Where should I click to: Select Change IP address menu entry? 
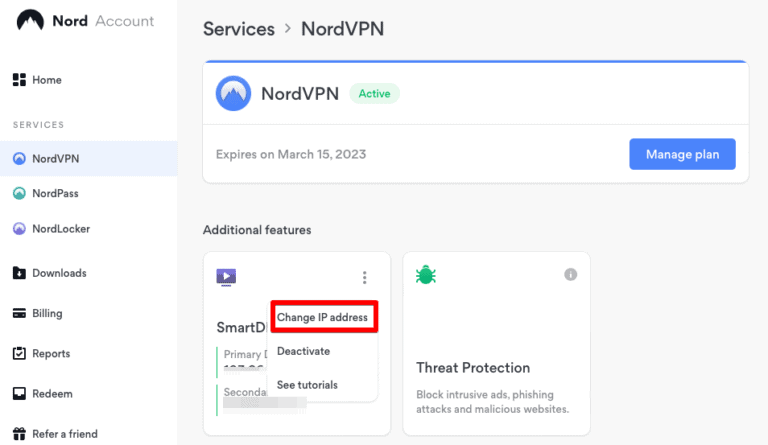322,318
